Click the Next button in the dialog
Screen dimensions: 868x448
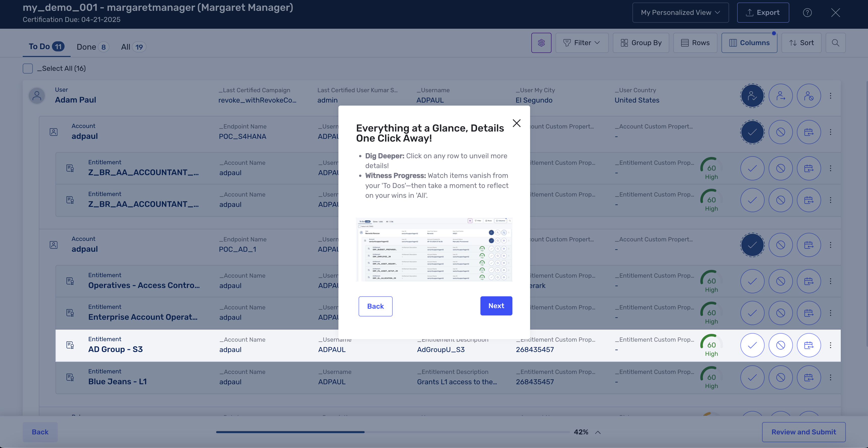pyautogui.click(x=496, y=306)
